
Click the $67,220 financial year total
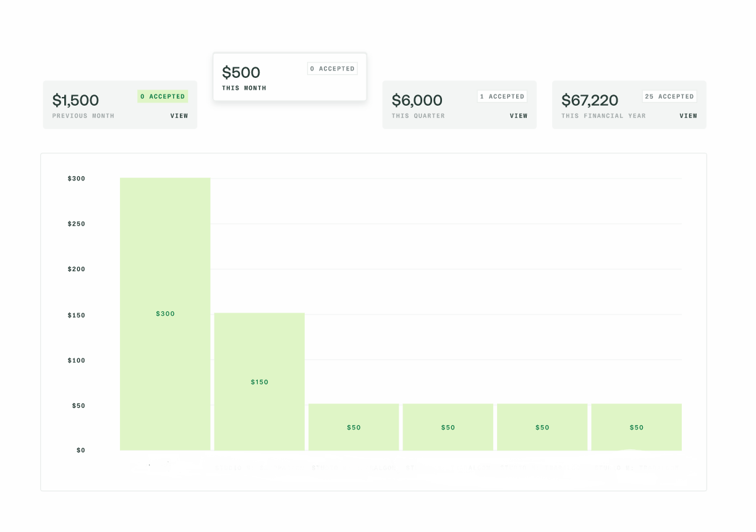point(590,100)
